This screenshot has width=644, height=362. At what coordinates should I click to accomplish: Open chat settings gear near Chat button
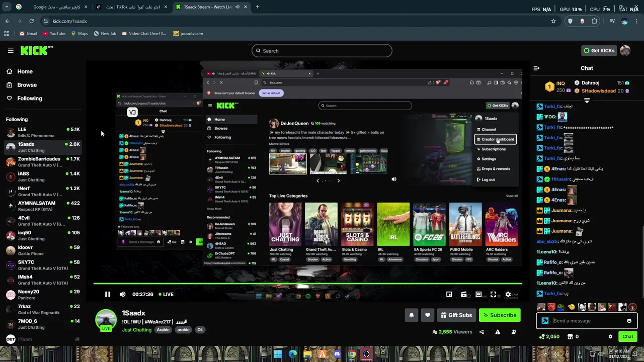(610, 337)
